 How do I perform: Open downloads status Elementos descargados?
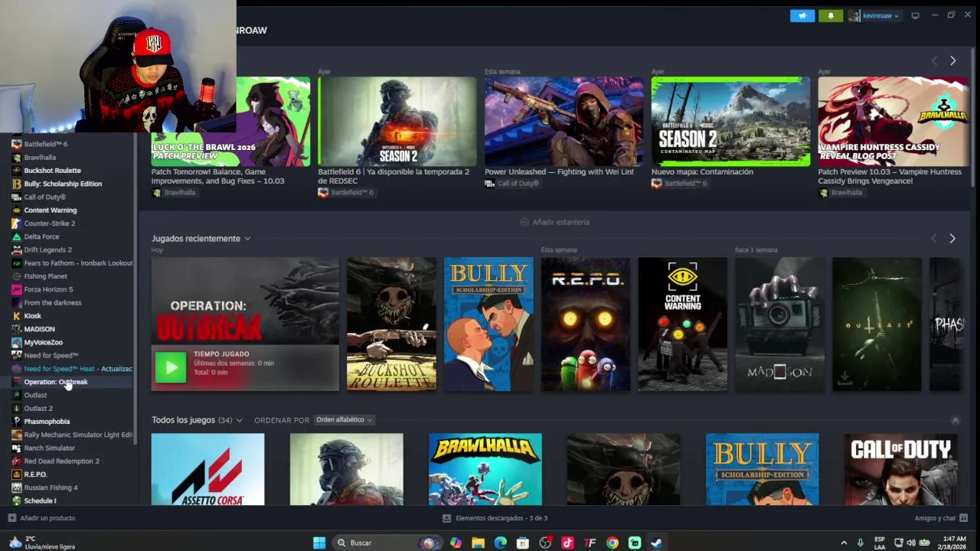click(495, 518)
